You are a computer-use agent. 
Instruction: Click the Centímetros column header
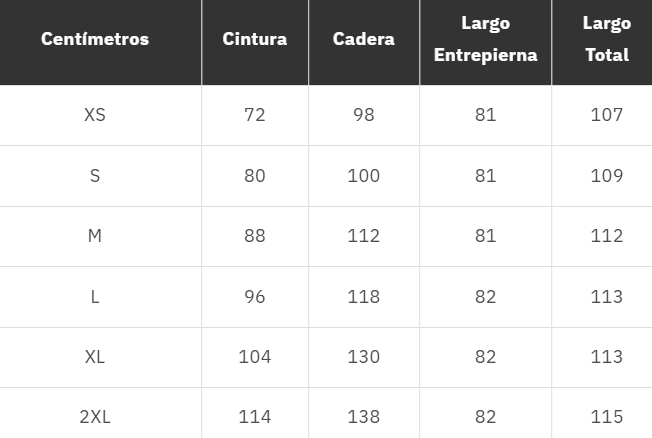pyautogui.click(x=95, y=40)
